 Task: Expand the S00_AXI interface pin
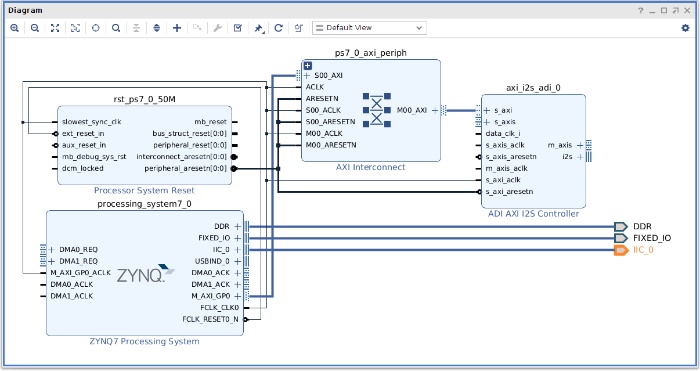point(307,75)
